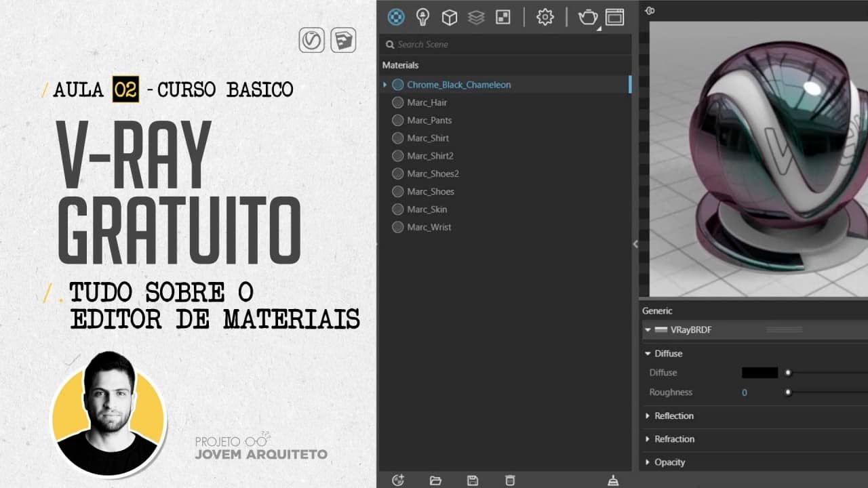Open the Settings gear icon
Viewport: 868px width, 488px height.
545,17
